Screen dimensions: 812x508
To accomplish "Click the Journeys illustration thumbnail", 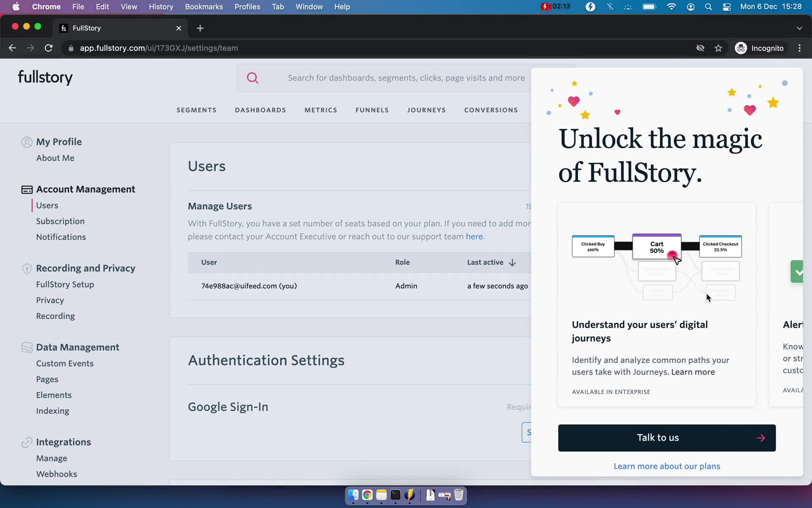I will (657, 267).
